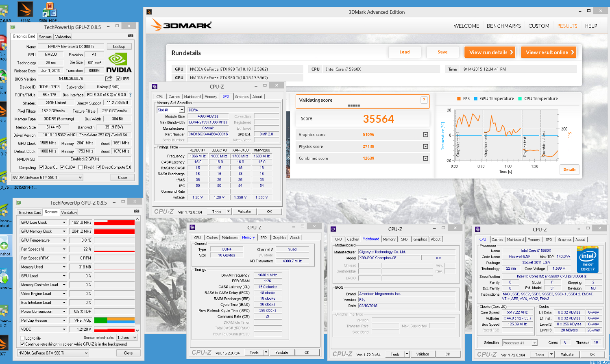Screen dimensions: 610x364
Task: Click the Intel Core i7 logo in CPU-Z
Action: (588, 259)
